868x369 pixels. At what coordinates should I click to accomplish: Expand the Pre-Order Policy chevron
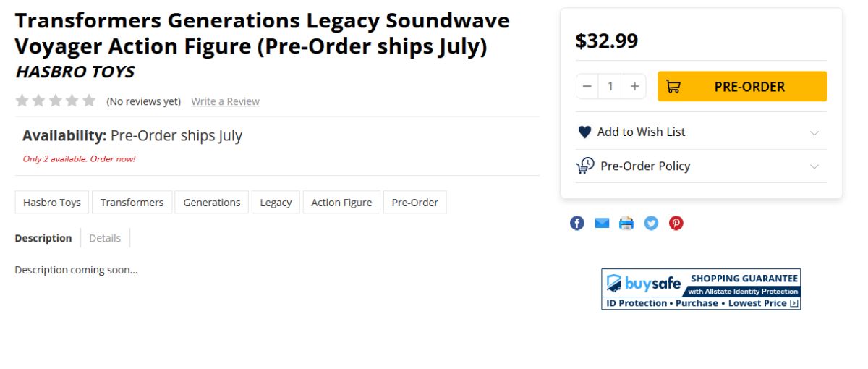click(x=814, y=166)
